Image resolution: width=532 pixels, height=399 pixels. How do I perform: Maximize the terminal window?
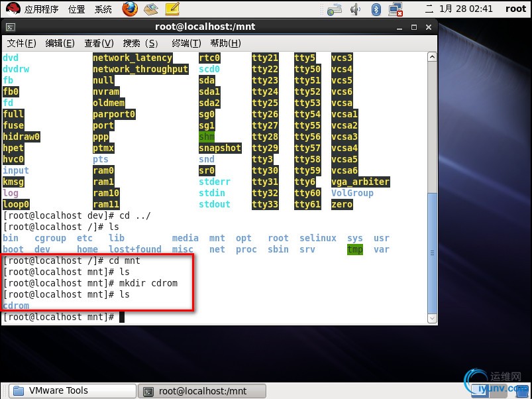(414, 27)
